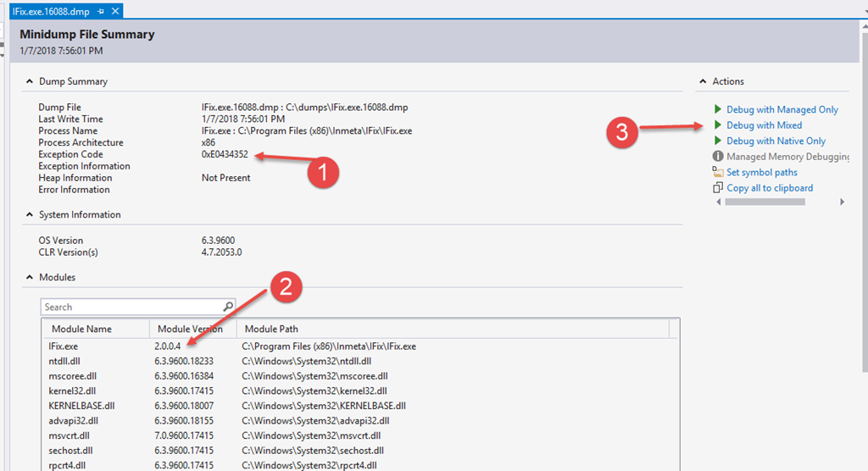This screenshot has width=868, height=471.
Task: Click the magnifier icon in the Modules search box
Action: [x=228, y=307]
